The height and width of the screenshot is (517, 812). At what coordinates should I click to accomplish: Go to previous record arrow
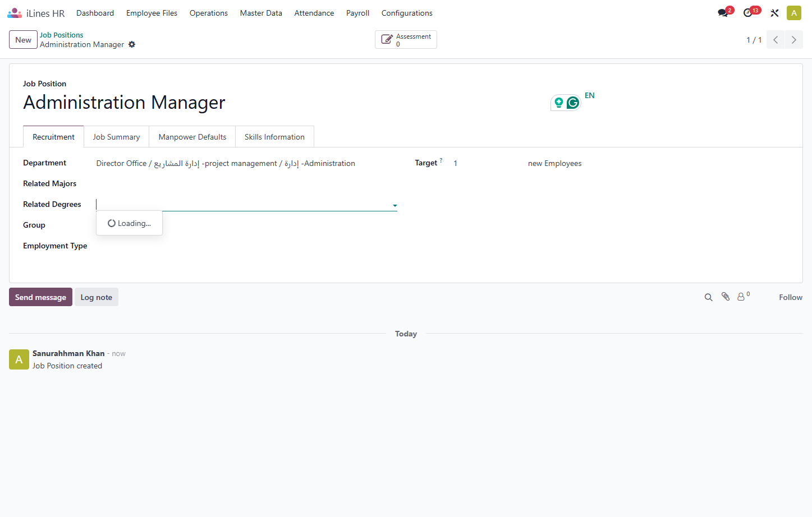(776, 40)
